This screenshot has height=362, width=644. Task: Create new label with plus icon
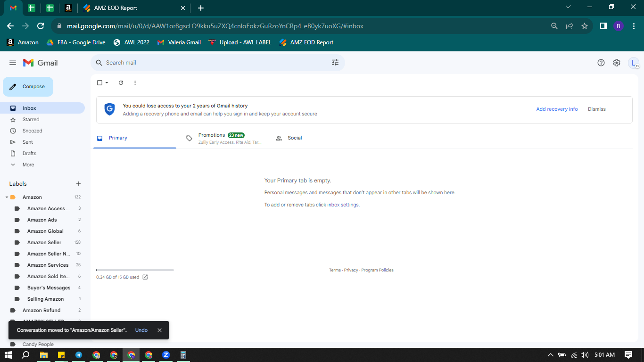coord(78,184)
